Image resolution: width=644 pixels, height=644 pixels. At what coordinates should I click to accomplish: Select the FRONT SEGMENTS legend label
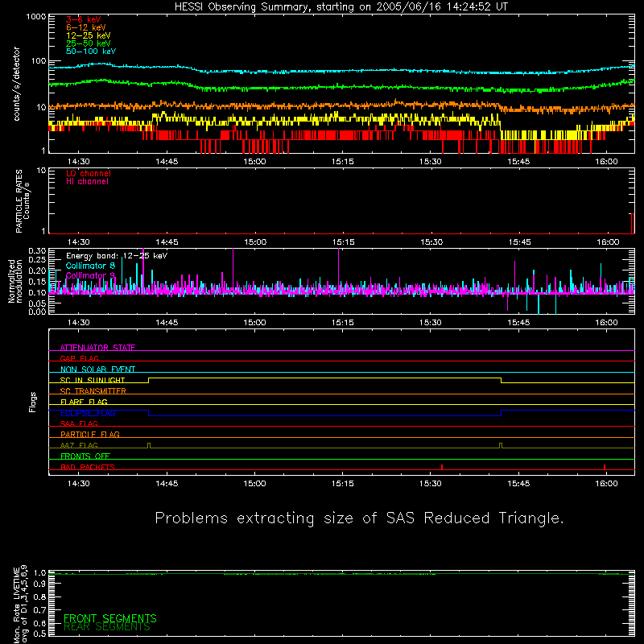(x=110, y=618)
